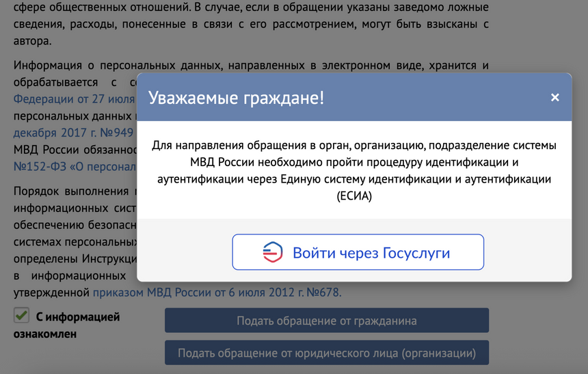
Task: Click dialog message text about МВД России
Action: 354,163
